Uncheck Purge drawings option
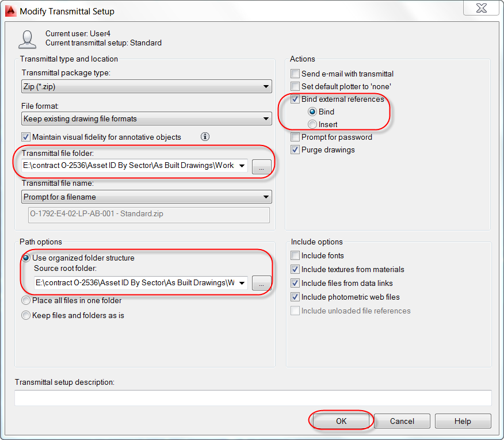This screenshot has height=440, width=504. pos(295,150)
